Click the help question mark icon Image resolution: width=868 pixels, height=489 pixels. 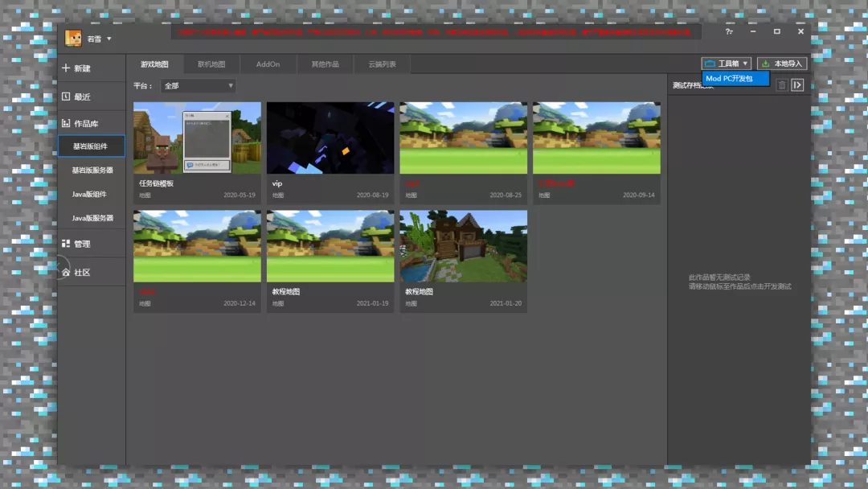coord(729,31)
